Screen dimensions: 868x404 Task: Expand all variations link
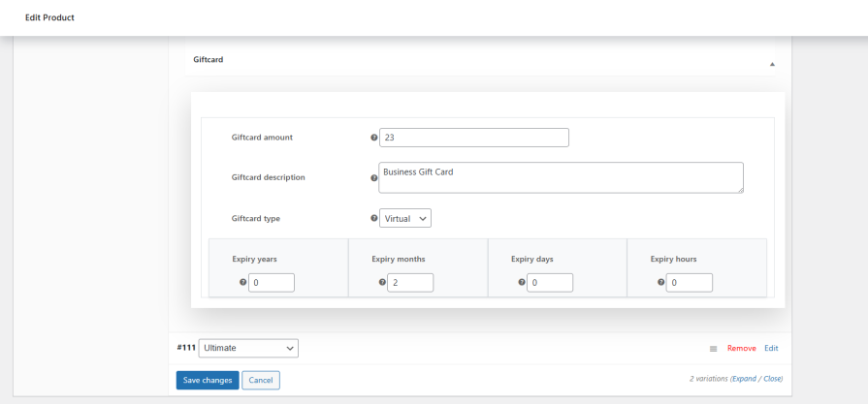745,379
